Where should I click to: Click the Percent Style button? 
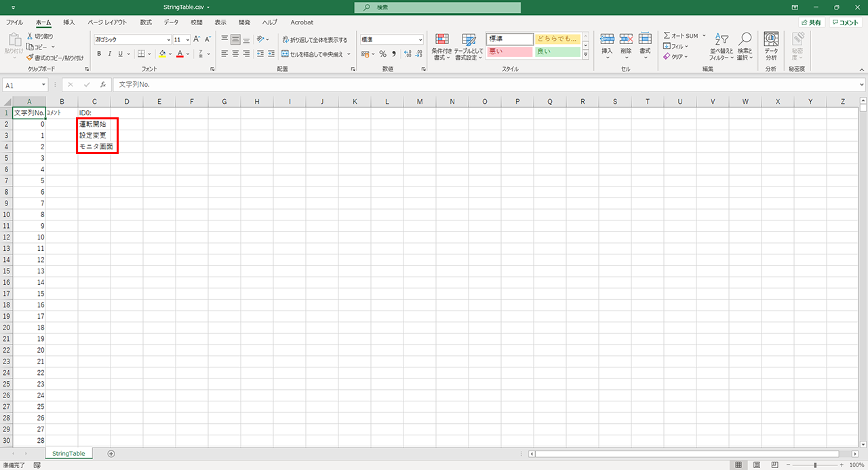[x=382, y=54]
